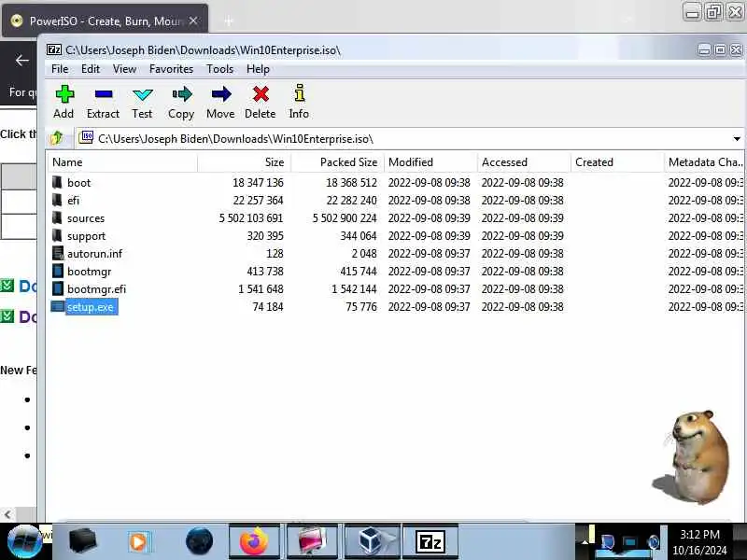Sort files by Size column header
The width and height of the screenshot is (747, 560).
pos(244,162)
